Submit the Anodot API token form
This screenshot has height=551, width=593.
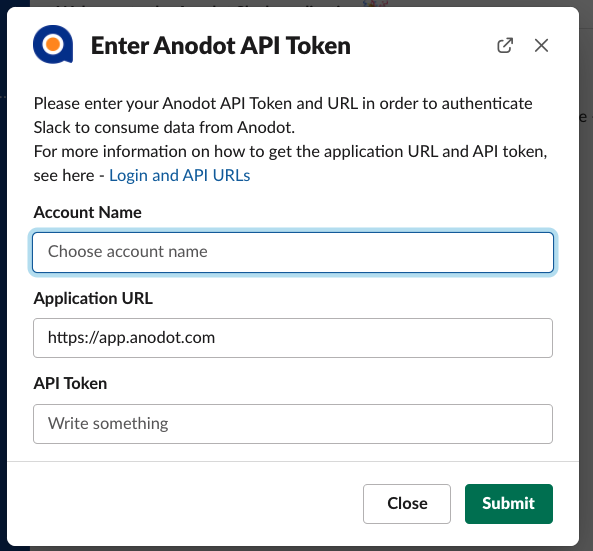pos(509,504)
